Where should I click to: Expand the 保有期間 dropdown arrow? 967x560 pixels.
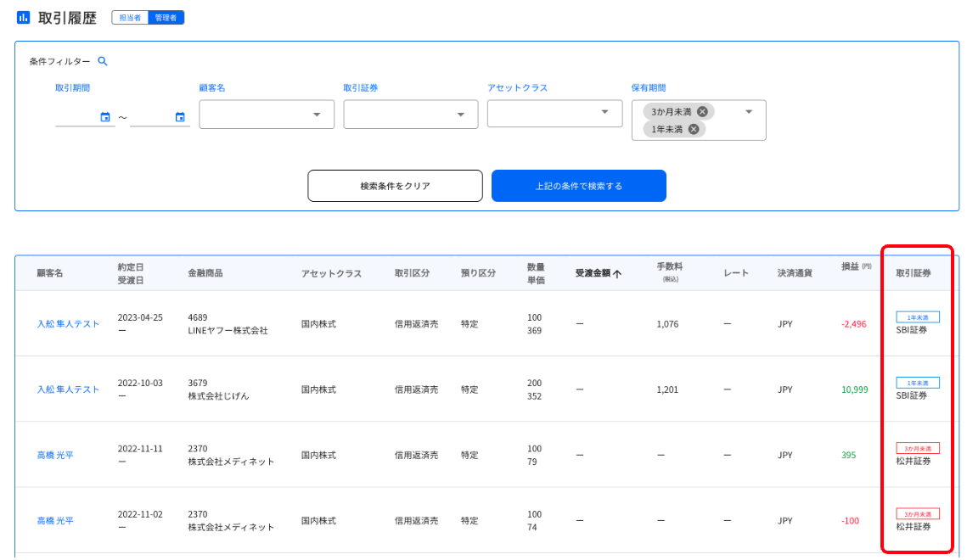749,111
